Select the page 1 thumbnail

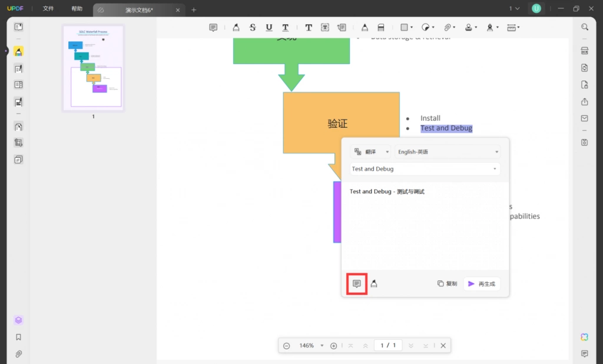[x=94, y=68]
